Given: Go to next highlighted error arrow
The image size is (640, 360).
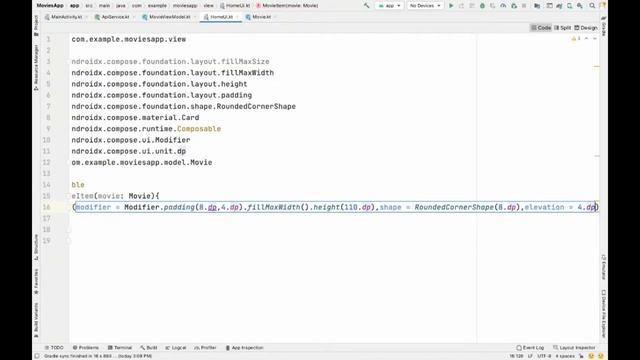Looking at the screenshot, I should [595, 38].
